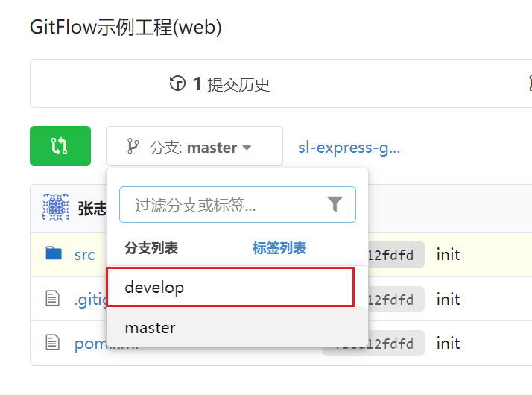Collapse the 分支: master branch dropdown
The height and width of the screenshot is (395, 532).
(194, 147)
